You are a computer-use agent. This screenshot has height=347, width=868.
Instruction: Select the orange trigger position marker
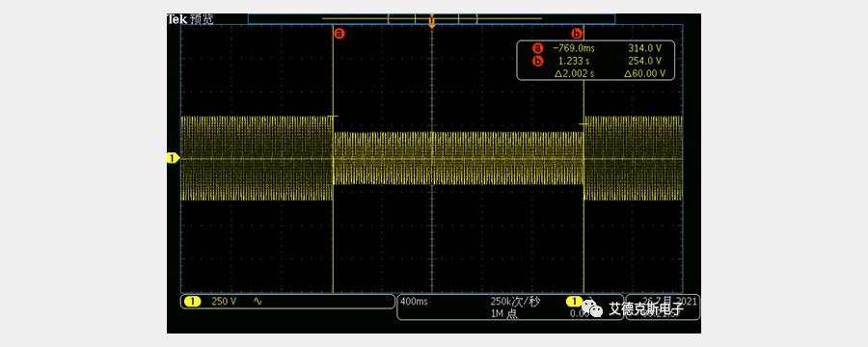click(x=432, y=21)
